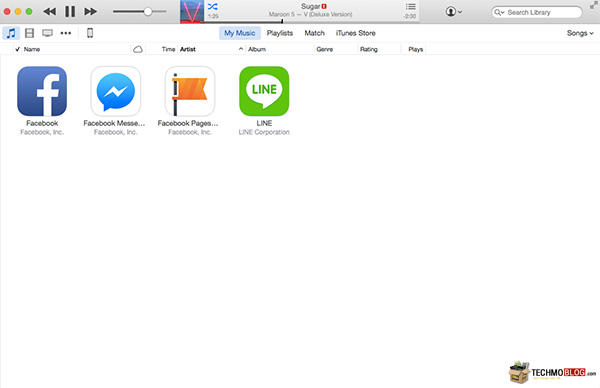Select the Music library icon
Viewport: 600px width, 388px height.
tap(11, 33)
